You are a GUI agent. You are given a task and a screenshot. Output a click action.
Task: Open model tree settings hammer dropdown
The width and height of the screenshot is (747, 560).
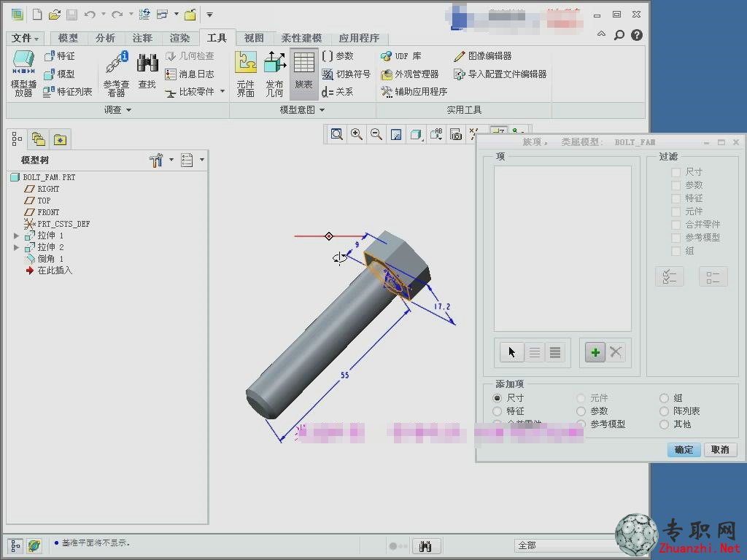(x=171, y=160)
